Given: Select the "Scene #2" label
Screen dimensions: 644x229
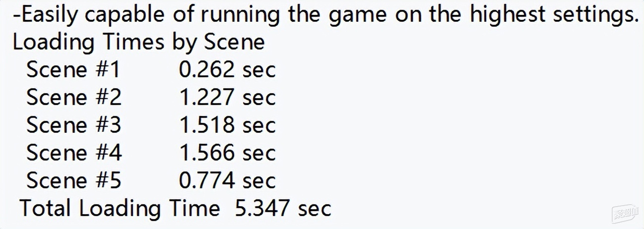Looking at the screenshot, I should (73, 98).
